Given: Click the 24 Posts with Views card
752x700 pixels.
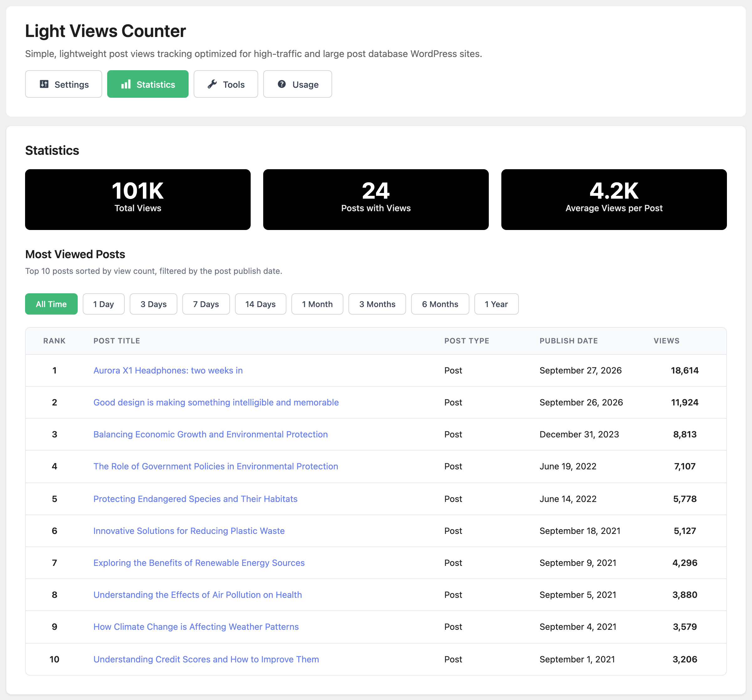Looking at the screenshot, I should pos(376,199).
